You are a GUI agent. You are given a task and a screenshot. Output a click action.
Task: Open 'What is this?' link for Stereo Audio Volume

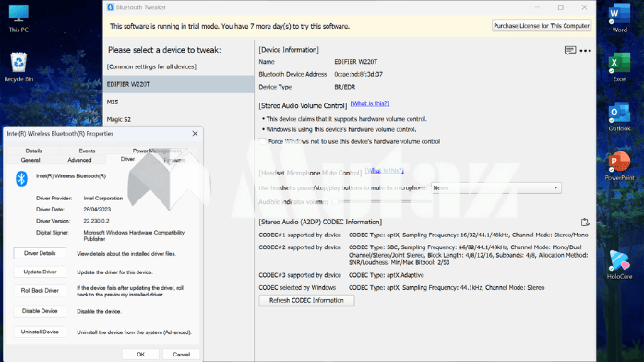[x=370, y=103]
